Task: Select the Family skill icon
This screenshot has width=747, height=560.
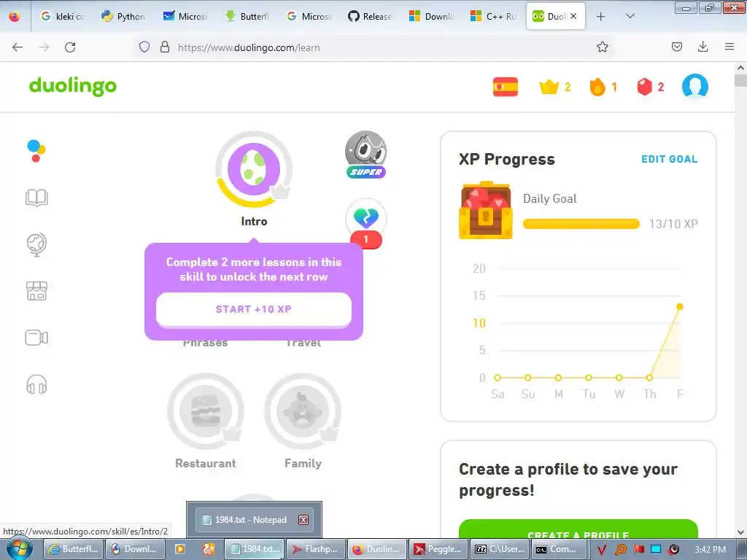Action: click(303, 411)
